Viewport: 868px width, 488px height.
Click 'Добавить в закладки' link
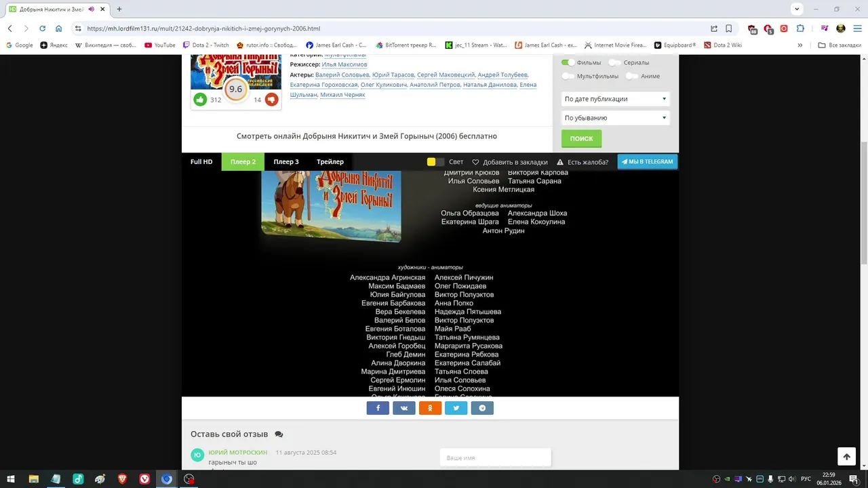[x=510, y=162]
